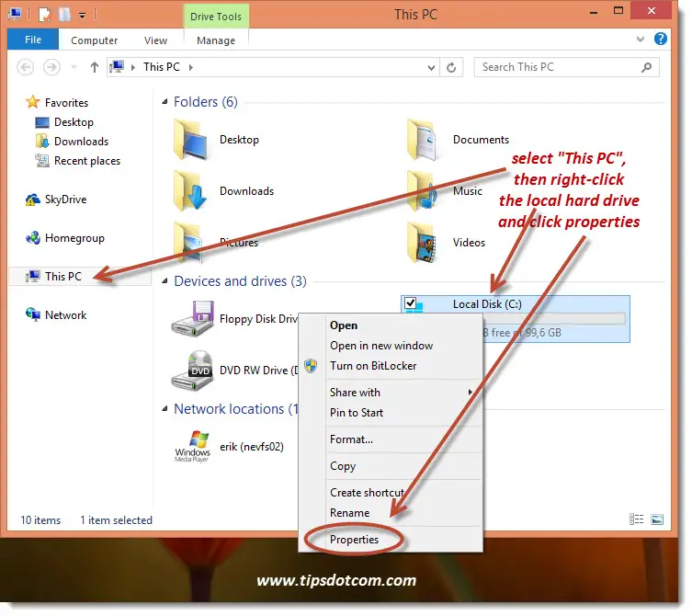692x616 pixels.
Task: Select the Floppy Disk Drive icon
Action: (x=193, y=319)
